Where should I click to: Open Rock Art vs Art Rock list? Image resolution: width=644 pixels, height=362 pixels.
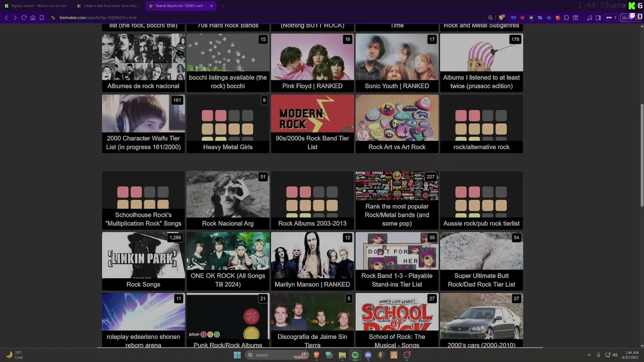397,124
